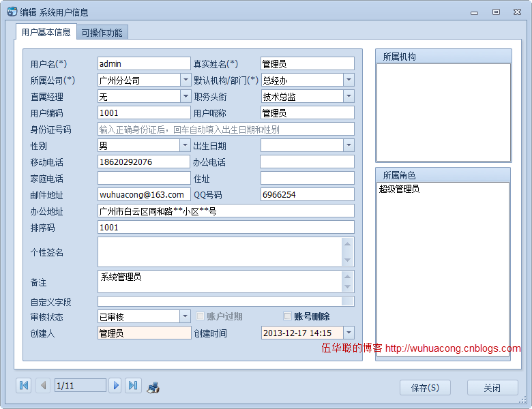Open the 直属经理 dropdown
This screenshot has width=532, height=409.
tap(186, 96)
